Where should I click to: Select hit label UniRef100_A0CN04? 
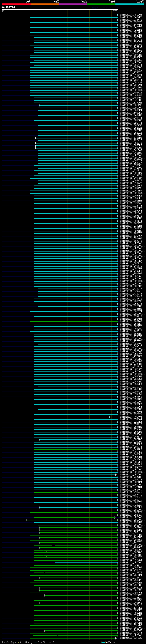click(131, 417)
